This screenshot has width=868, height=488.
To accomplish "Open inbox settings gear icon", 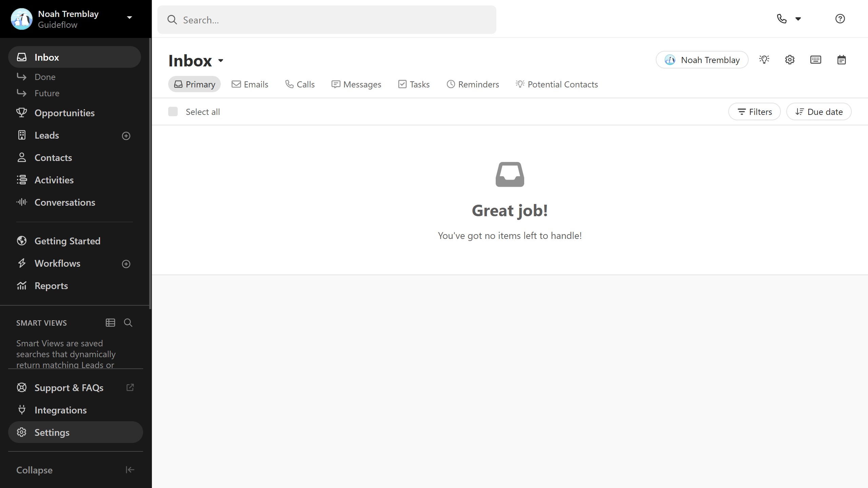I will (790, 60).
